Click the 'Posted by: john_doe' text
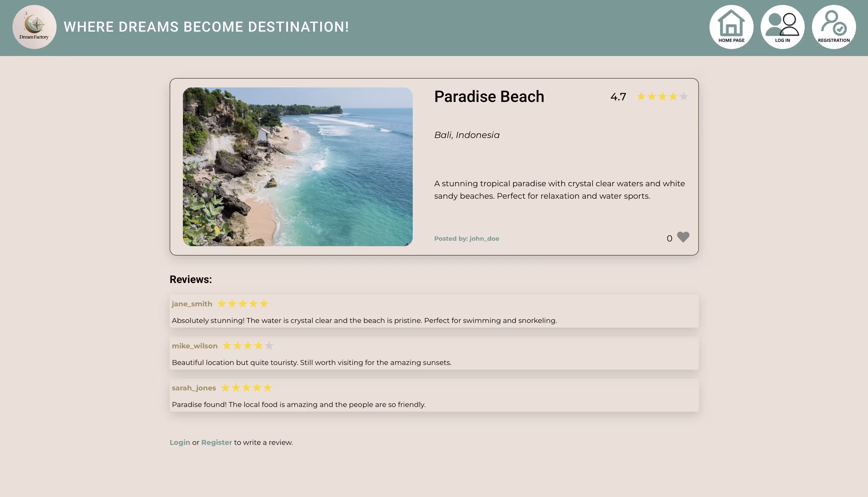This screenshot has height=497, width=868. (467, 239)
